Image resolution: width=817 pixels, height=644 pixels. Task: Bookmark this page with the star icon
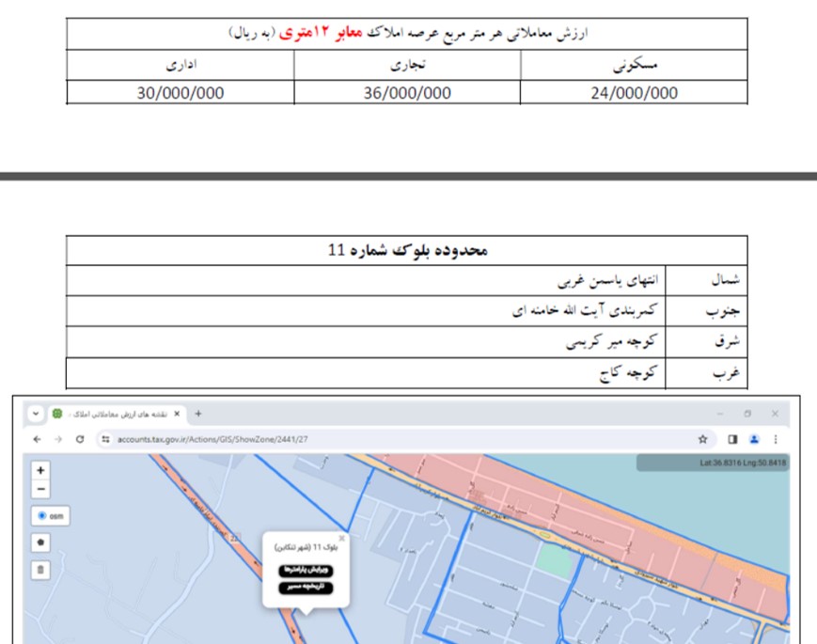tap(702, 439)
